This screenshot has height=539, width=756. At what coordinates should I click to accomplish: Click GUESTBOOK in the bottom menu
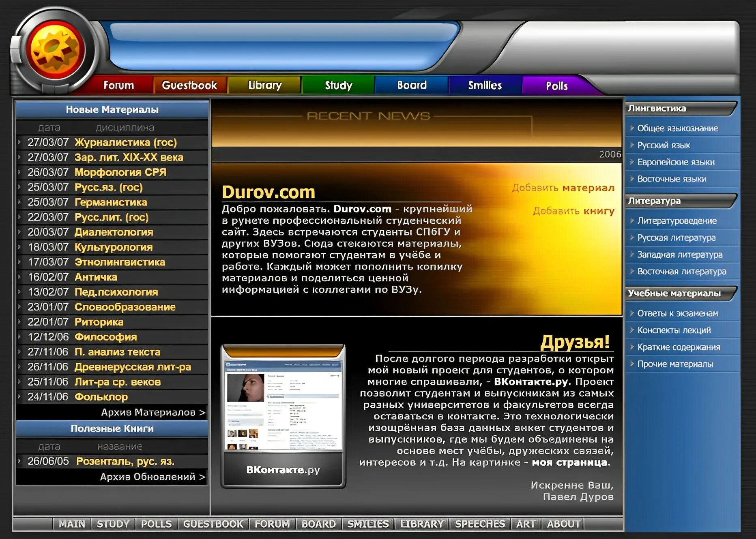[213, 524]
